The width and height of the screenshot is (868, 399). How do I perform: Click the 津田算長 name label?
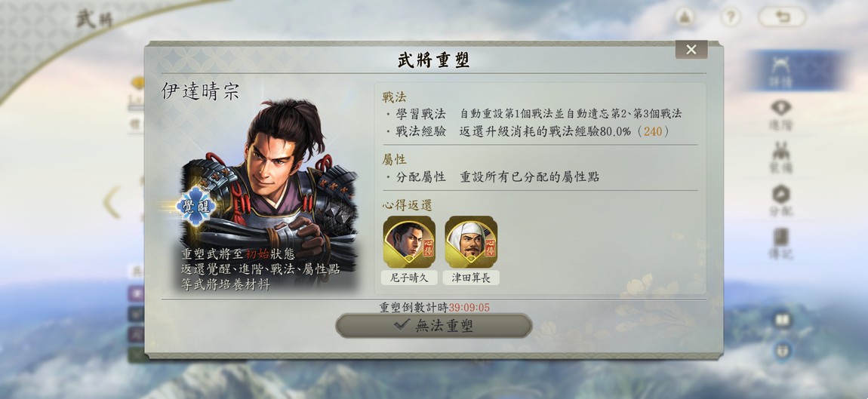(x=471, y=278)
